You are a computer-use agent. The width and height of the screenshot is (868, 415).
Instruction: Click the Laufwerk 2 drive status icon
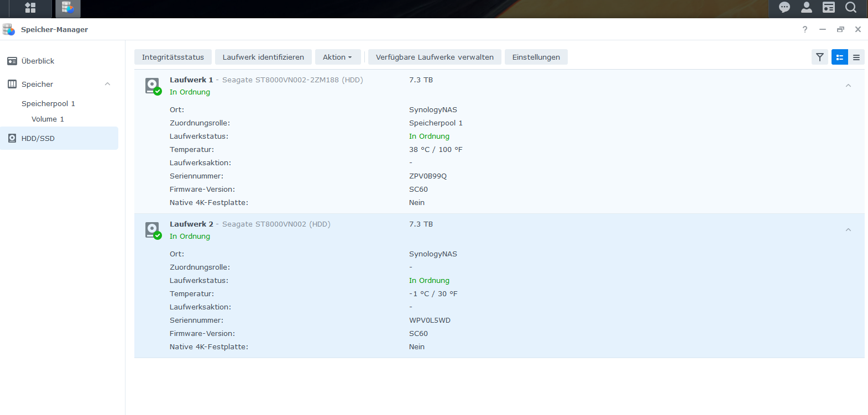(x=153, y=230)
